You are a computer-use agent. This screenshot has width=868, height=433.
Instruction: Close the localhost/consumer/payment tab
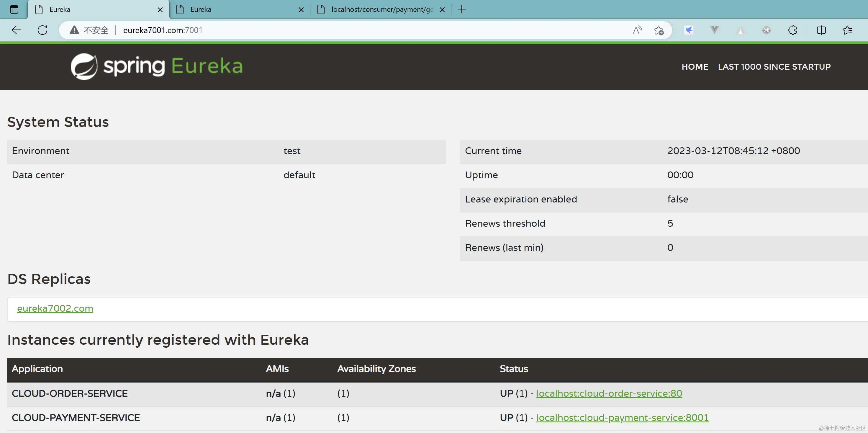click(442, 10)
